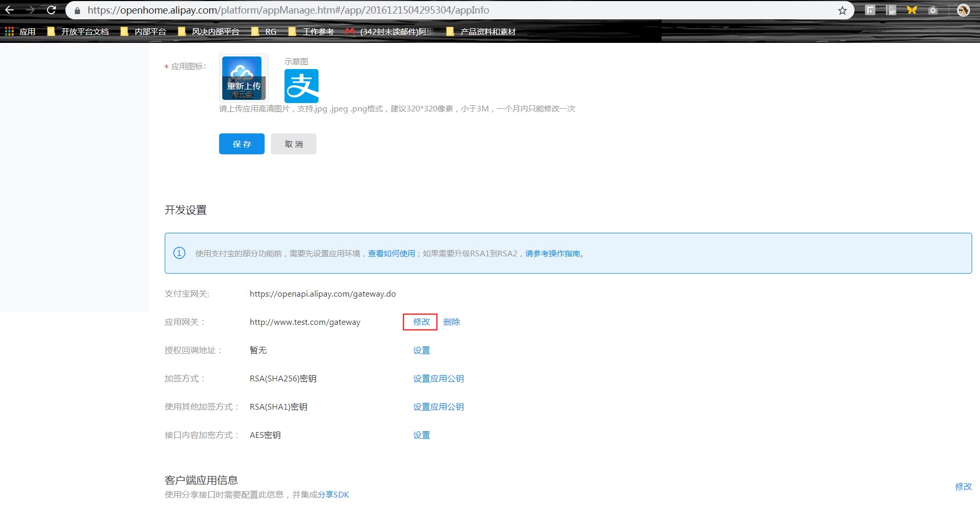The image size is (980, 509).
Task: Click 设置 for 授权回调地址
Action: pos(421,350)
